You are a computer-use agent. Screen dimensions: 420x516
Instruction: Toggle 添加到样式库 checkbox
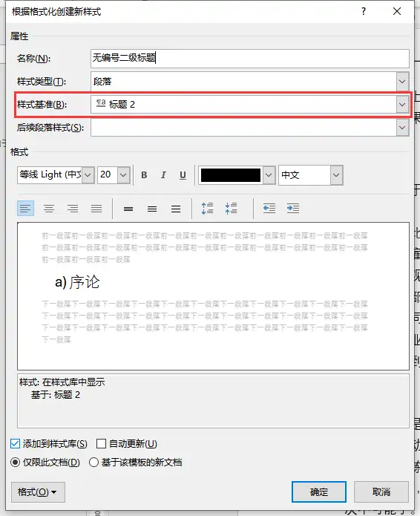tap(15, 443)
